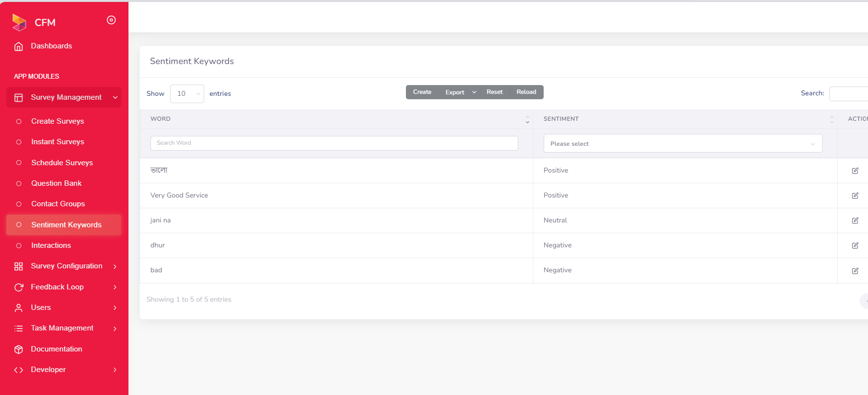The height and width of the screenshot is (395, 868).
Task: Expand the Export dropdown button
Action: point(460,92)
